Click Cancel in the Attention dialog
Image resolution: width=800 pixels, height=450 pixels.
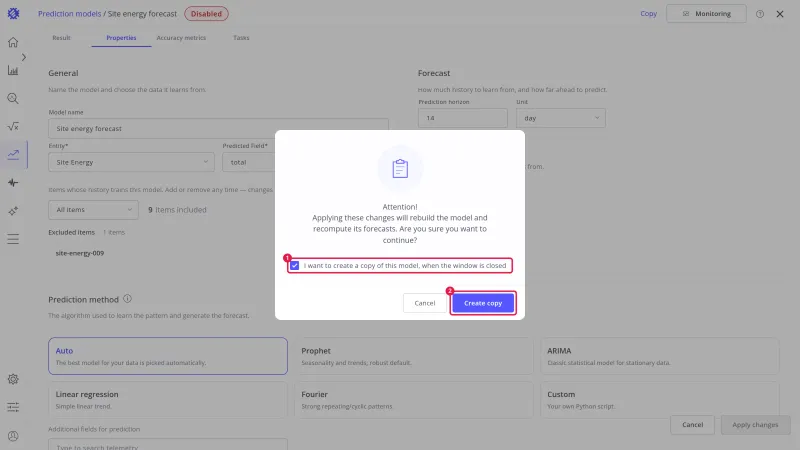(424, 303)
